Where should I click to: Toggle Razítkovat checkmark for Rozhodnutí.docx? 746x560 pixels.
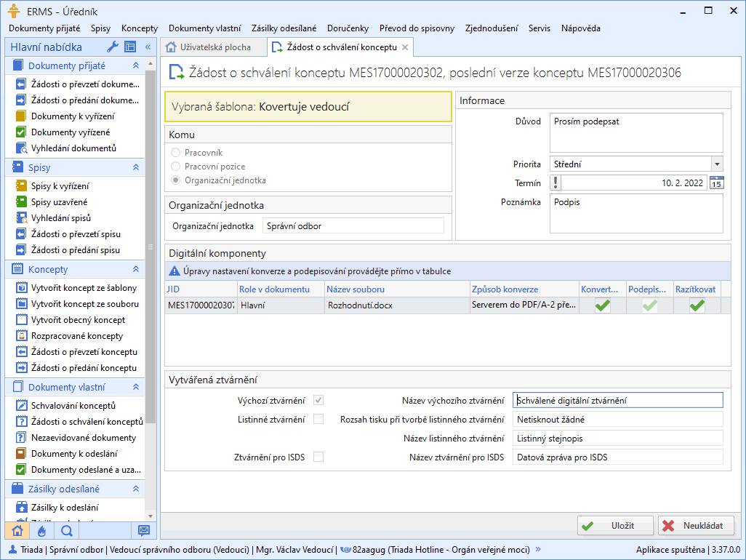pos(697,305)
